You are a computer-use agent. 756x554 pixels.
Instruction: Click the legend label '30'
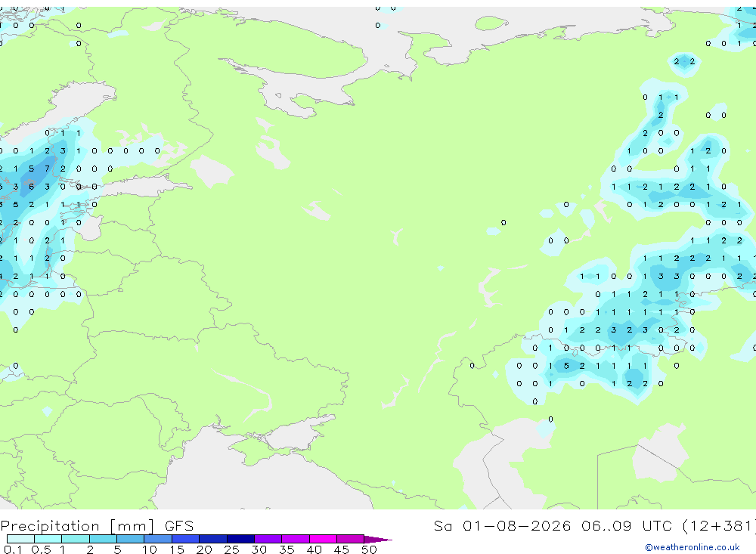pos(259,549)
